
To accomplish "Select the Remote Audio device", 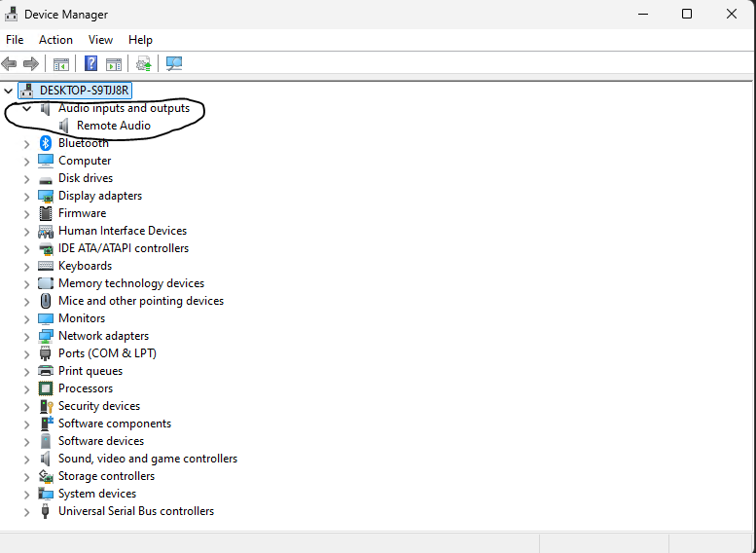I will [114, 126].
